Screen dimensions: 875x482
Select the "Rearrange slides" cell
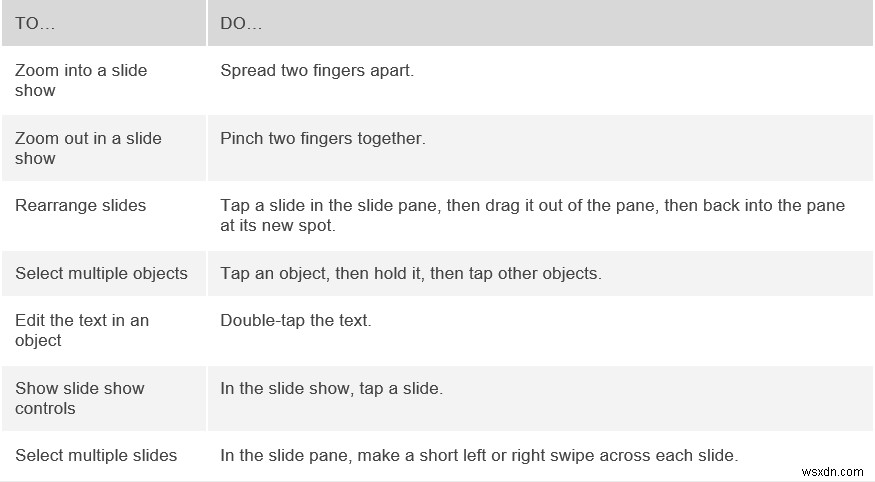tap(80, 205)
